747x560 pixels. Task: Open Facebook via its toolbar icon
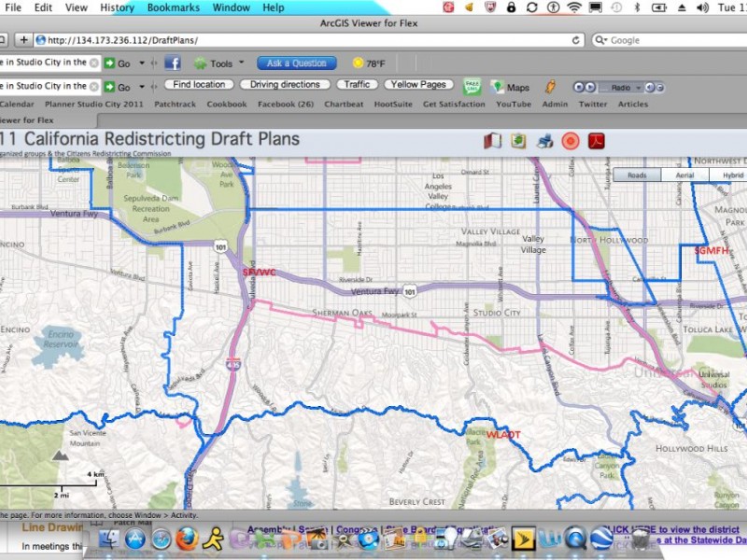[172, 63]
